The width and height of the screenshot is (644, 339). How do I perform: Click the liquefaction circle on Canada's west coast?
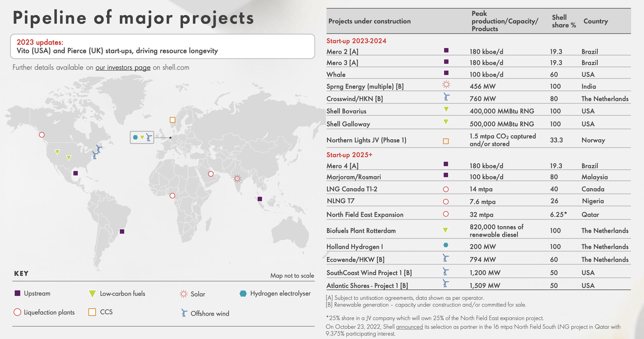[42, 135]
